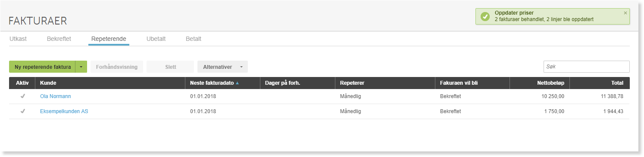Viewport: 644px width, 157px height.
Task: Toggle active checkmark for Ola Normann
Action: (22, 96)
